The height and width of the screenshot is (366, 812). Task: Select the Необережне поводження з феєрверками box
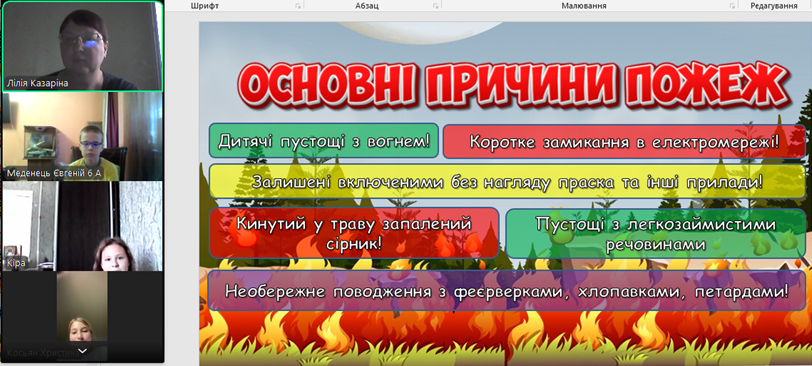(506, 290)
